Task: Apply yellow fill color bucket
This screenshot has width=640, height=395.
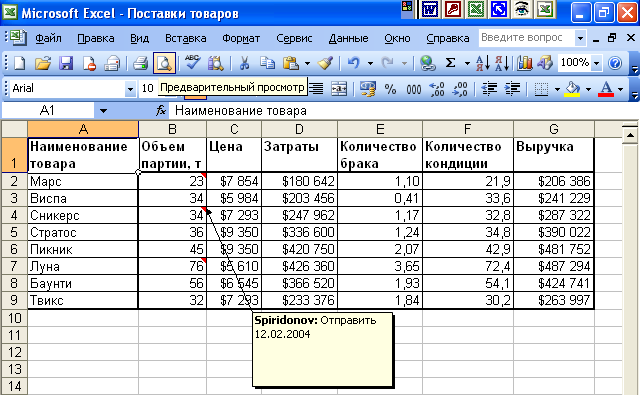Action: [572, 89]
